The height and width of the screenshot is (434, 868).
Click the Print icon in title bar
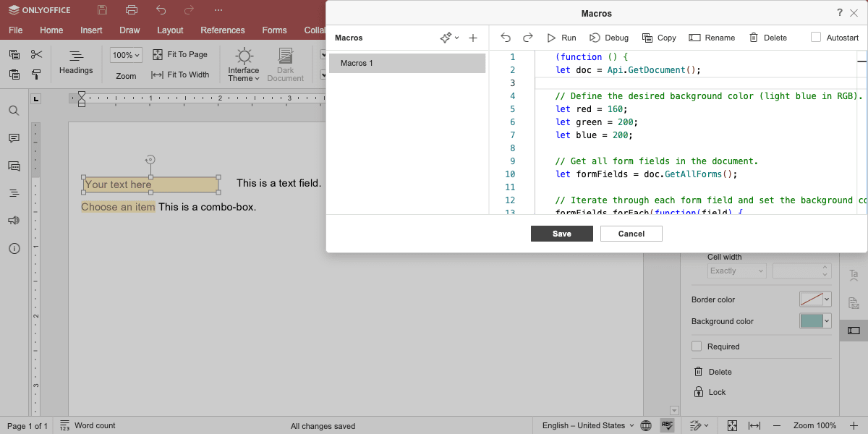(x=131, y=10)
